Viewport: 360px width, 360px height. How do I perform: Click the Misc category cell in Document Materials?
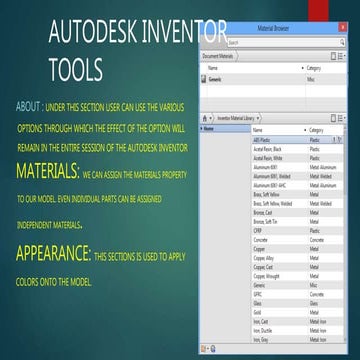click(311, 80)
